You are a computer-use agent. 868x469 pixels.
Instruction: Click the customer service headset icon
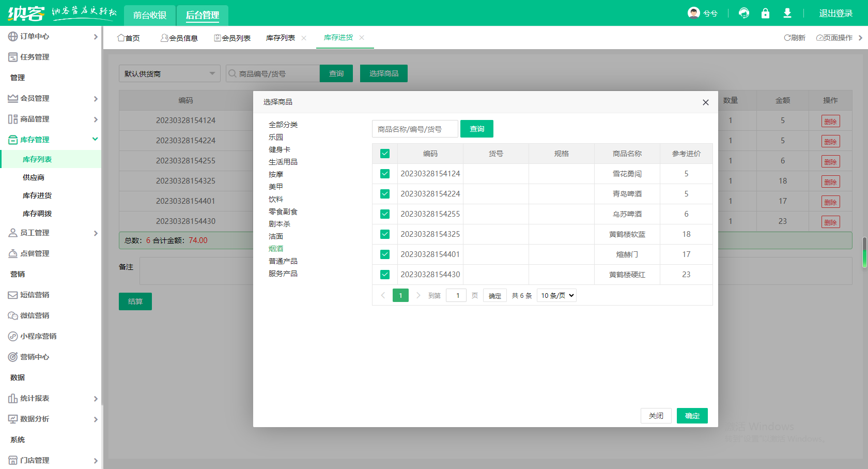744,13
